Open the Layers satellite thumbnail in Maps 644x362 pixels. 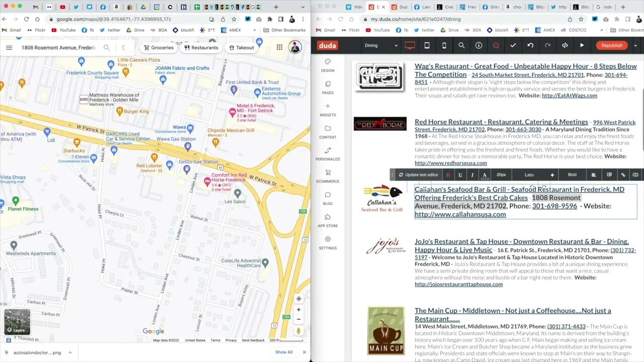(x=17, y=322)
